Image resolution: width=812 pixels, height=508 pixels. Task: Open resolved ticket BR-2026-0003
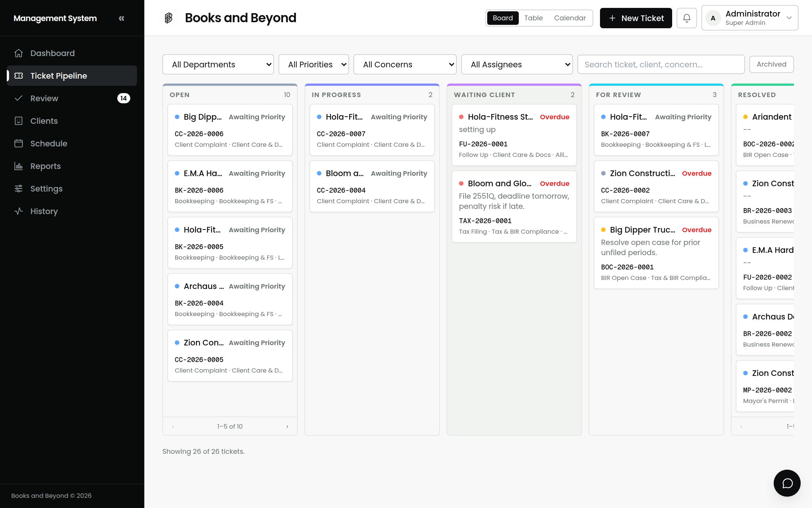tap(765, 201)
